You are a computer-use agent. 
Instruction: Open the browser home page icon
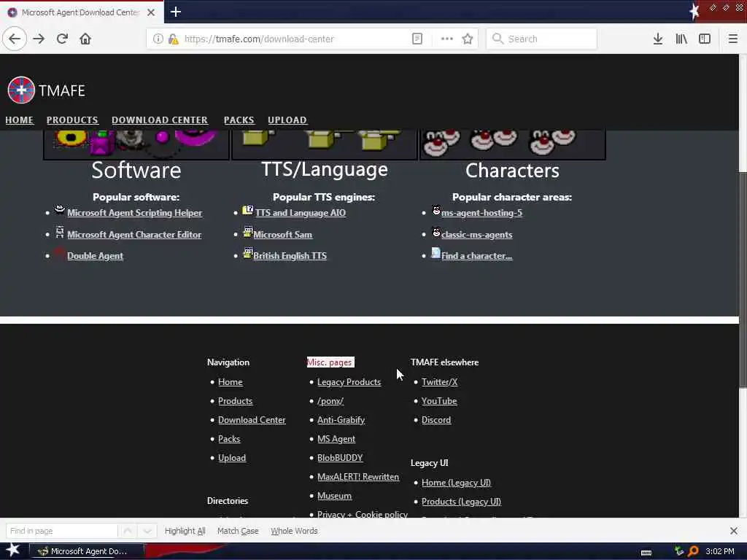[85, 39]
